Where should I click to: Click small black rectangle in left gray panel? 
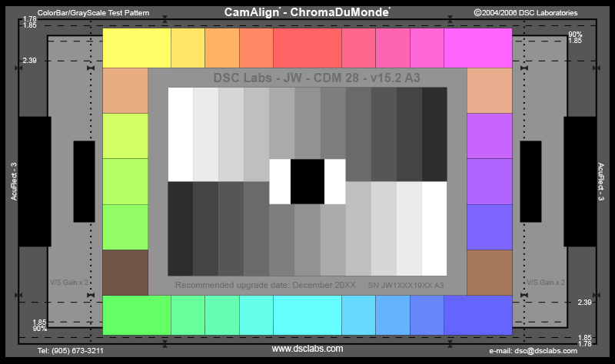pyautogui.click(x=85, y=181)
